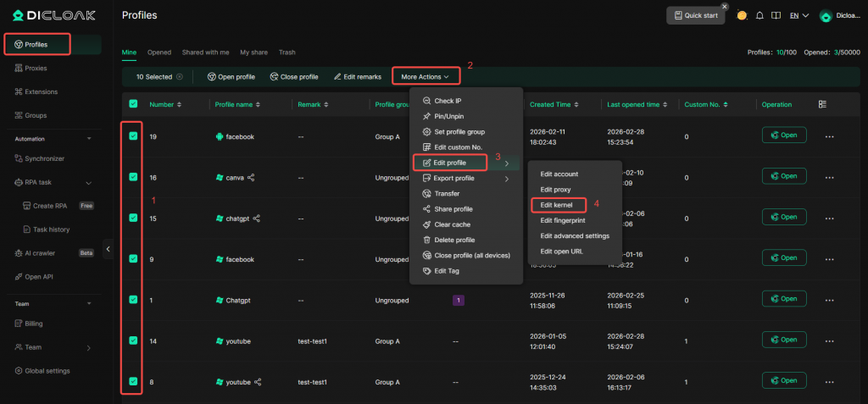Click share icon next to canva profile
Image resolution: width=868 pixels, height=404 pixels.
click(251, 177)
